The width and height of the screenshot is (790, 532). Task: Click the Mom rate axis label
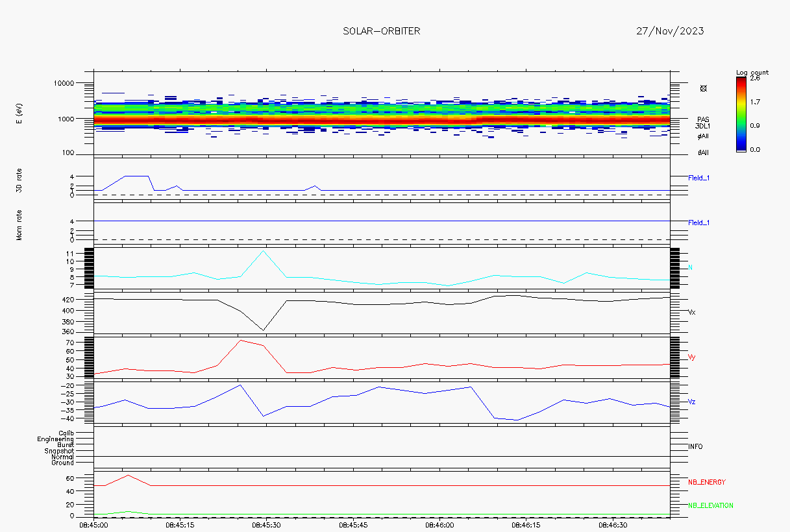click(x=19, y=224)
